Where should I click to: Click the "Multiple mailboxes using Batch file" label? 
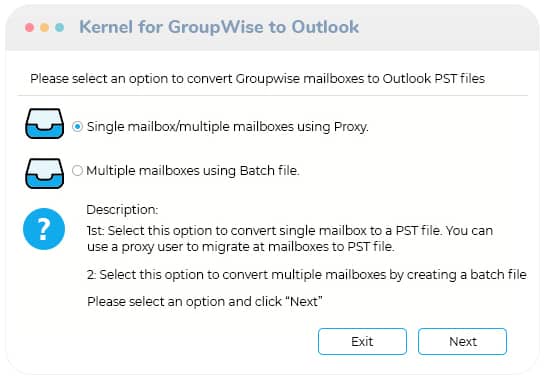(x=193, y=171)
